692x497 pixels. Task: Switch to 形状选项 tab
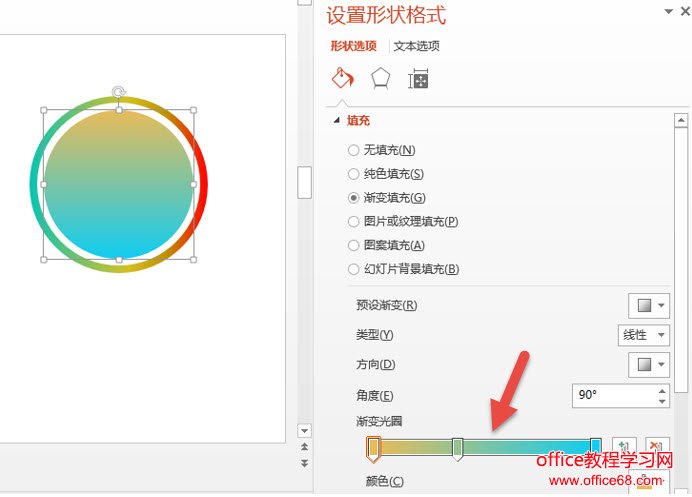[354, 46]
